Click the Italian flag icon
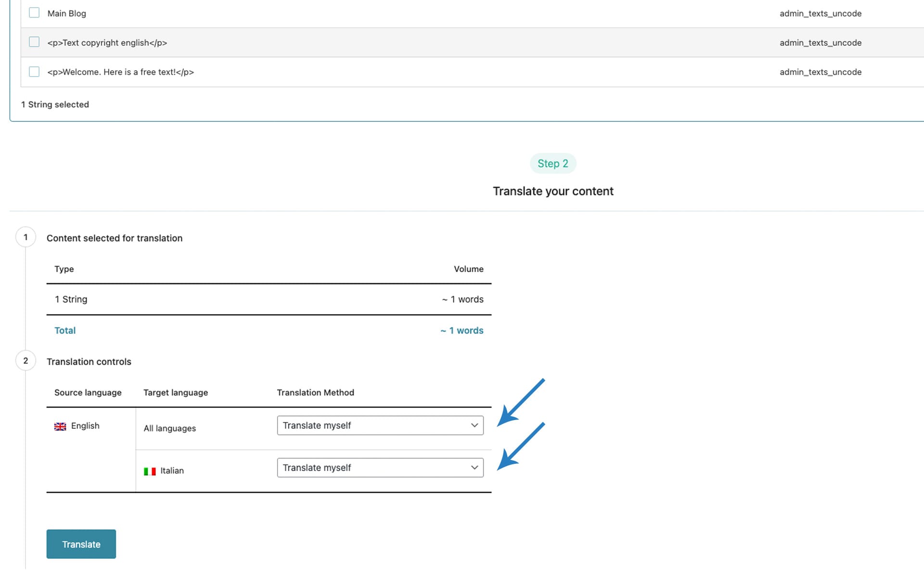This screenshot has width=924, height=578. [150, 471]
